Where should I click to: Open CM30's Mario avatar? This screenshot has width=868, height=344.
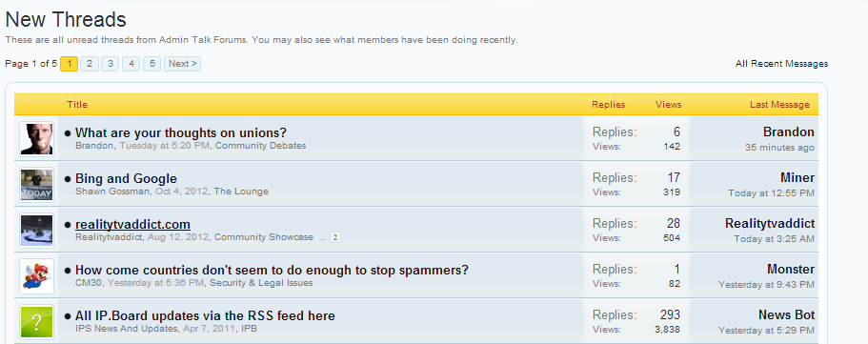click(x=36, y=275)
